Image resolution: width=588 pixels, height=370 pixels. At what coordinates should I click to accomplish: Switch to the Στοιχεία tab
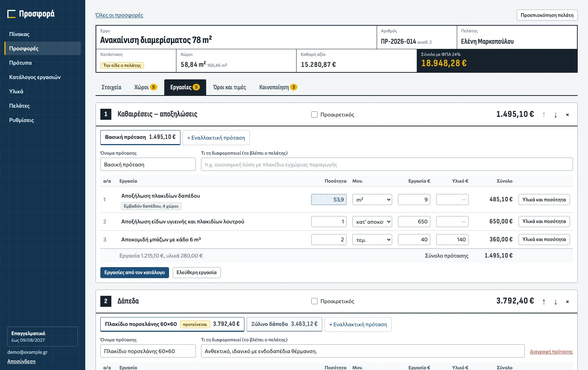[111, 87]
